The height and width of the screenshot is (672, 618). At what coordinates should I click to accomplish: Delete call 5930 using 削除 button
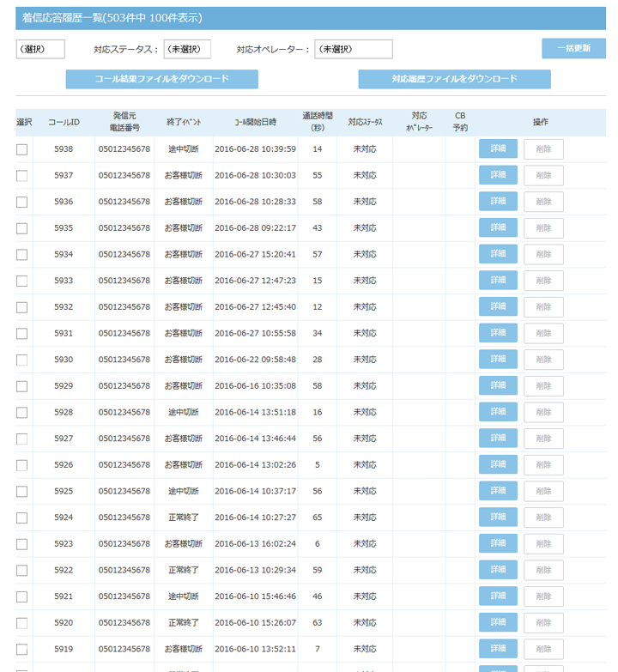point(543,360)
